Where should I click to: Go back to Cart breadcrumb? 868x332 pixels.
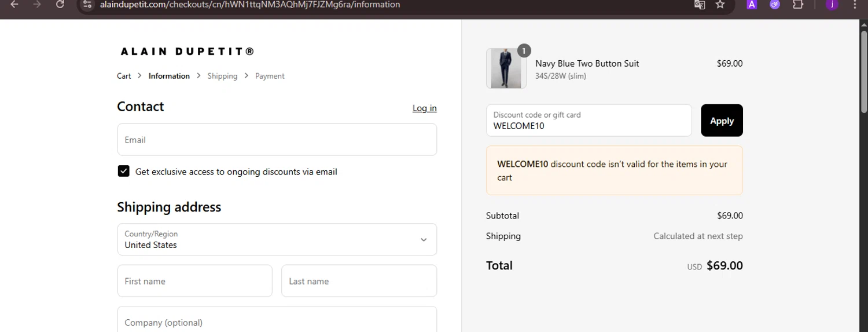pos(124,76)
